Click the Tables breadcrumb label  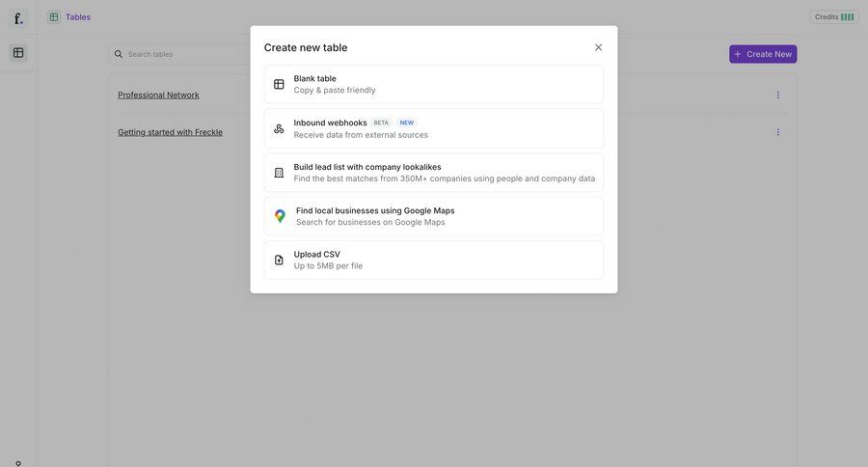point(78,17)
